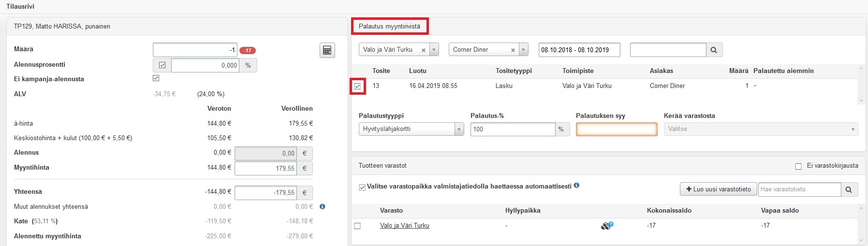The image size is (868, 246).
Task: Expand the Palautustyyppi Hyvityslahjakortti dropdown
Action: point(459,129)
